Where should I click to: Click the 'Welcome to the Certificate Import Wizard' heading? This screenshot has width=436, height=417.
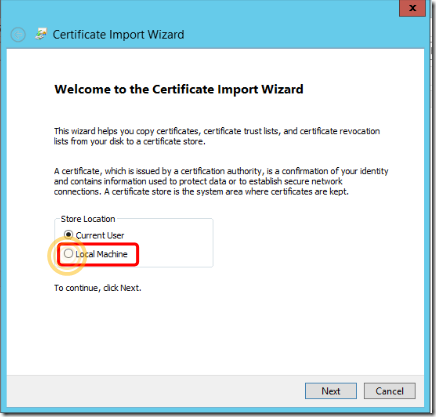pyautogui.click(x=179, y=89)
